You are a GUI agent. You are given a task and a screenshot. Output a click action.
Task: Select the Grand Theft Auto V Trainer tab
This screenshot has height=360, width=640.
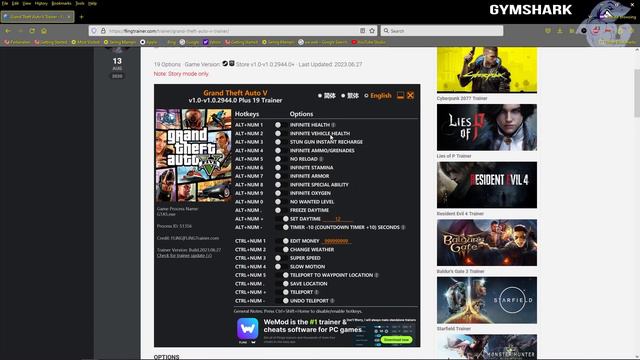coord(38,17)
